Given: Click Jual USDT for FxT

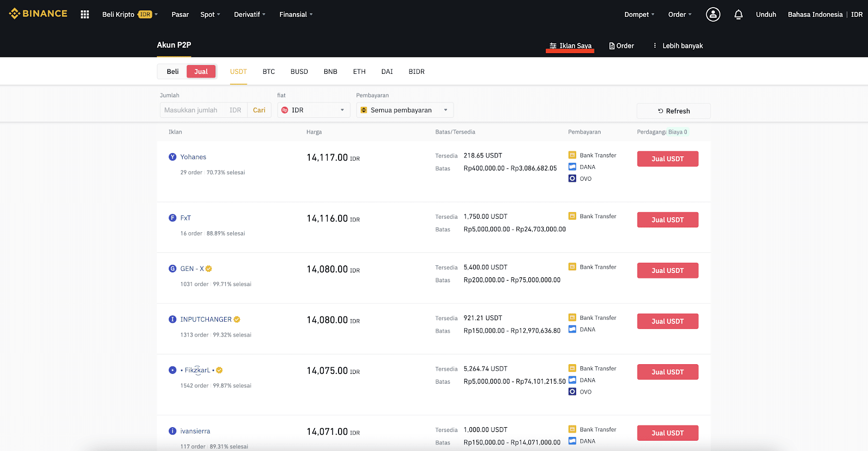Looking at the screenshot, I should pos(667,220).
